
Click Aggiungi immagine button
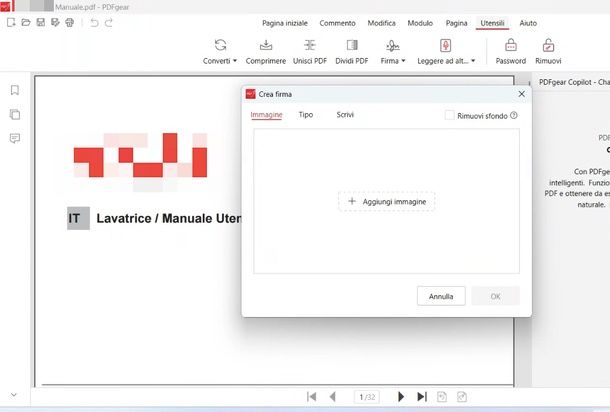387,202
